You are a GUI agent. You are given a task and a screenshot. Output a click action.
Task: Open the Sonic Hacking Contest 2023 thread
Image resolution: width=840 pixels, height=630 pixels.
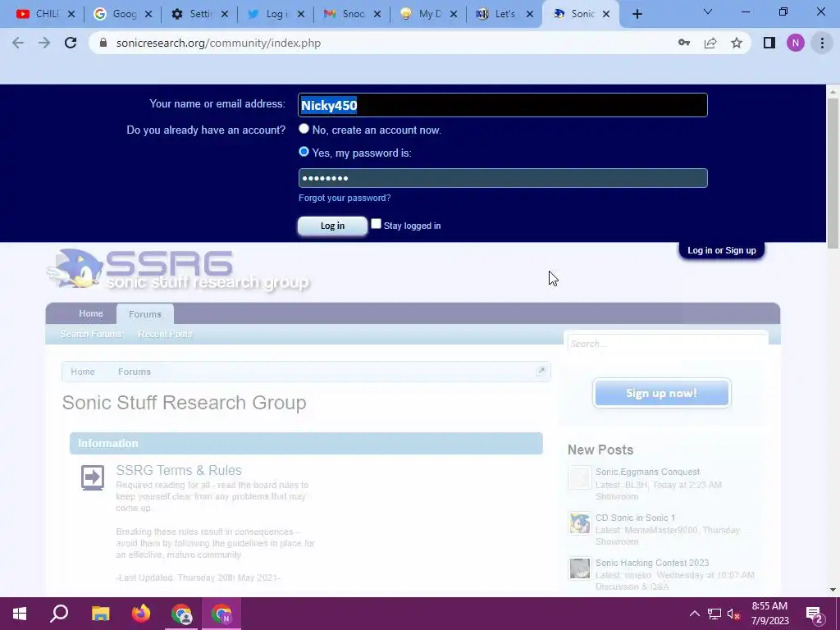652,563
